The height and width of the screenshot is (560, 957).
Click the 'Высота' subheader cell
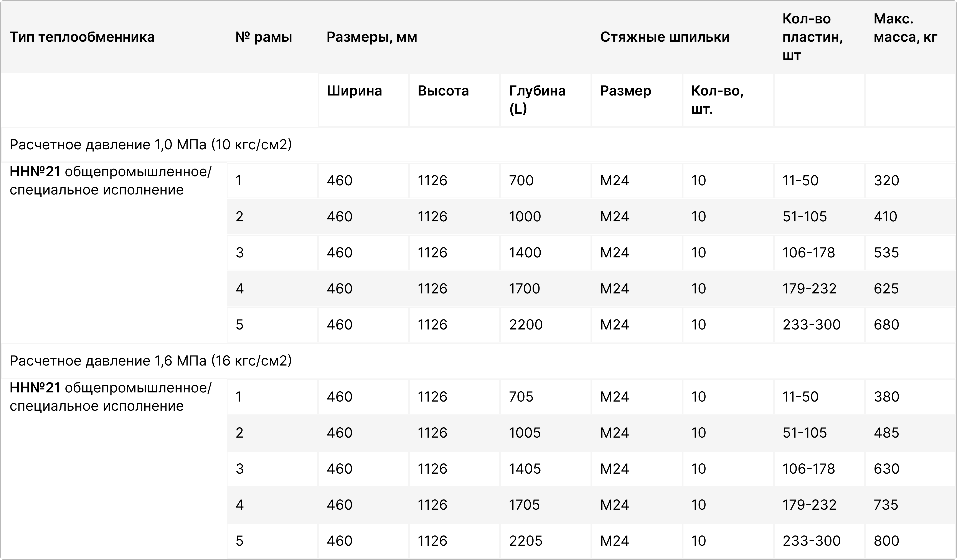[x=443, y=91]
